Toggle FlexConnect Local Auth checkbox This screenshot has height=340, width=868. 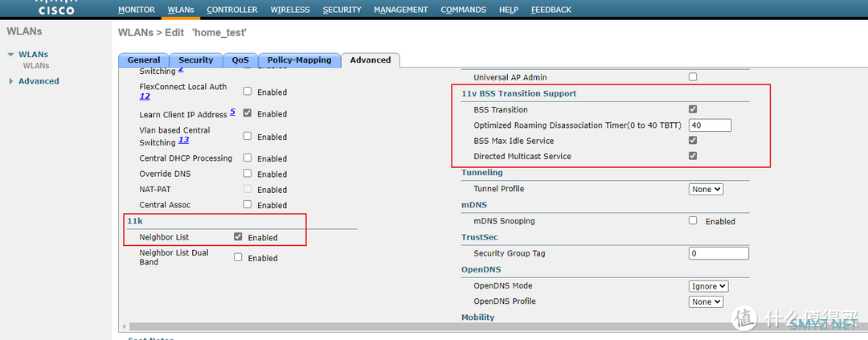click(x=248, y=92)
